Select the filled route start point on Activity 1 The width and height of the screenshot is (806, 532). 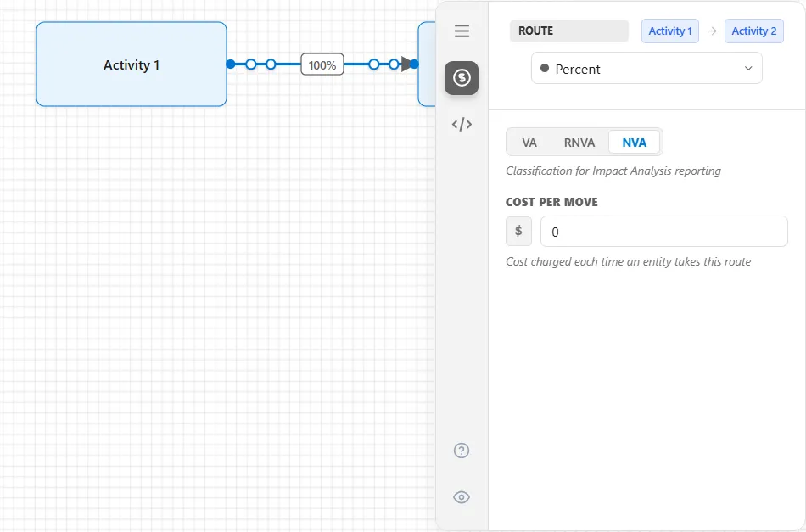pyautogui.click(x=231, y=64)
